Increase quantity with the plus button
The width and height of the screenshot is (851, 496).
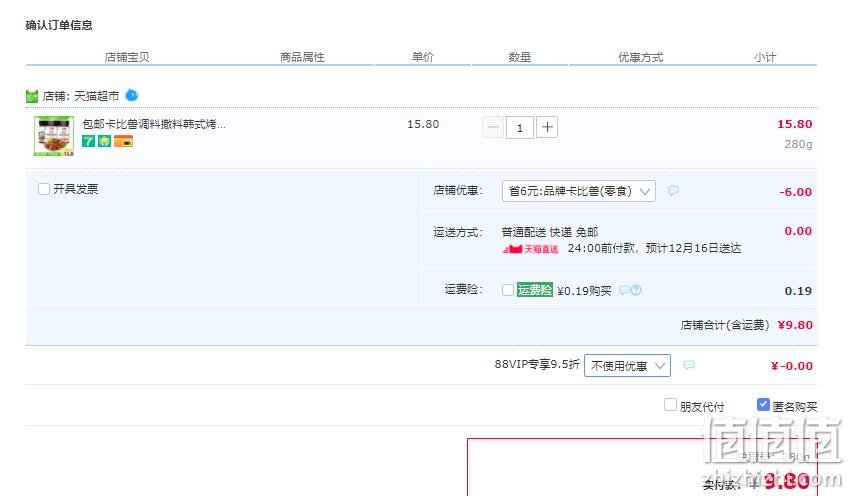[x=547, y=128]
